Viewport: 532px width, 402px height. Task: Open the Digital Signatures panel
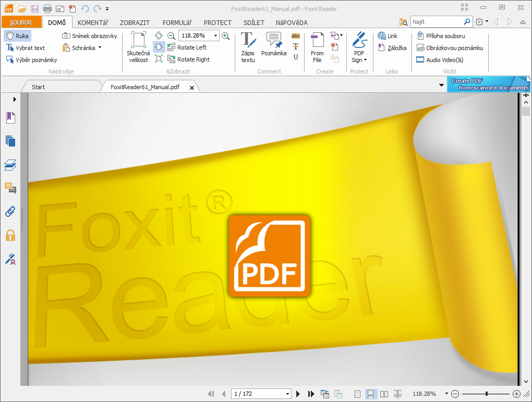click(10, 259)
